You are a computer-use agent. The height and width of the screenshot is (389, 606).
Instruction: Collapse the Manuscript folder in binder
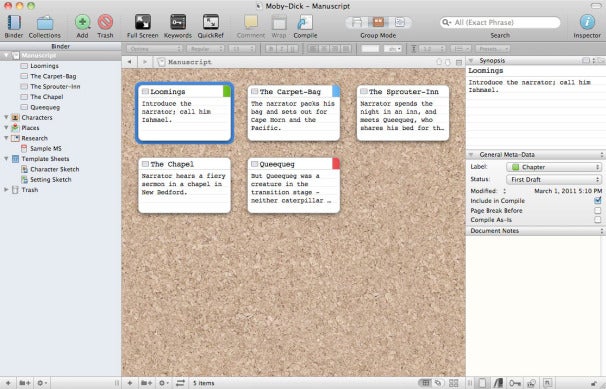coord(6,55)
